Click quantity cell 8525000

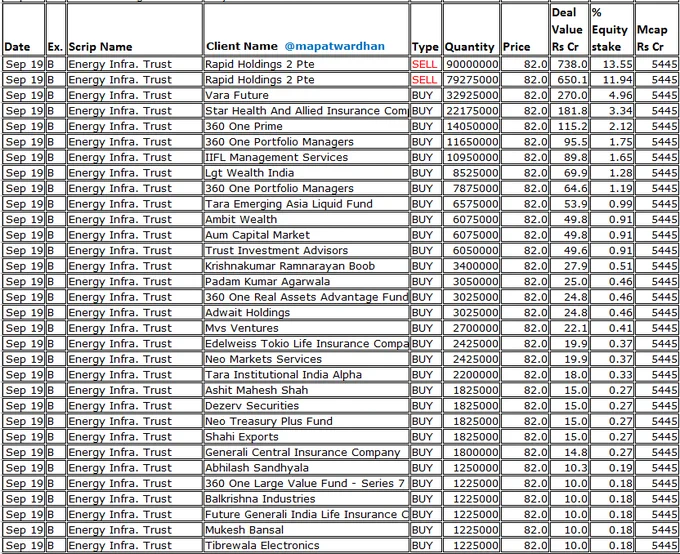coord(471,173)
